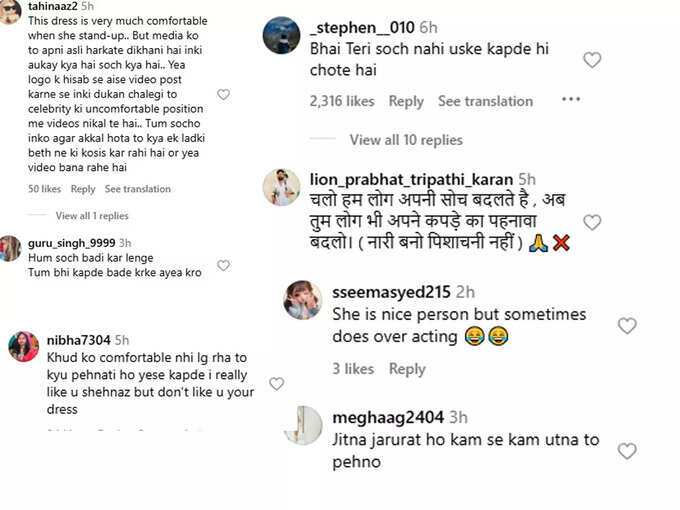The height and width of the screenshot is (510, 680).
Task: Expand View all 1 replies under tahinaaz2
Action: pyautogui.click(x=92, y=216)
